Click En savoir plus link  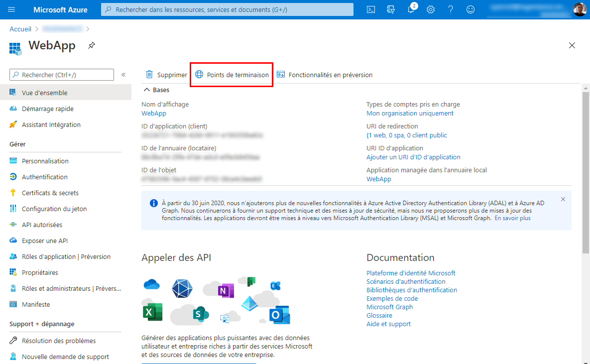click(x=512, y=218)
